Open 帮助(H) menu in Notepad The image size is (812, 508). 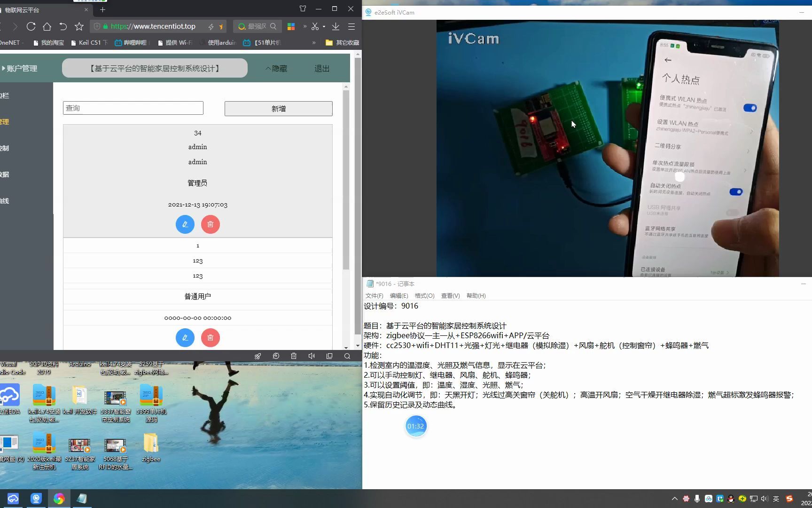click(476, 296)
